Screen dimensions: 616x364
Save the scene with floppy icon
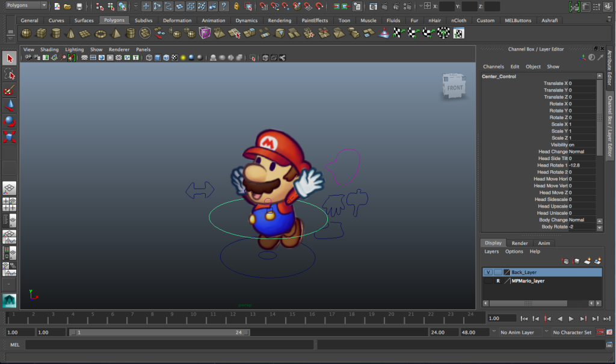[79, 6]
